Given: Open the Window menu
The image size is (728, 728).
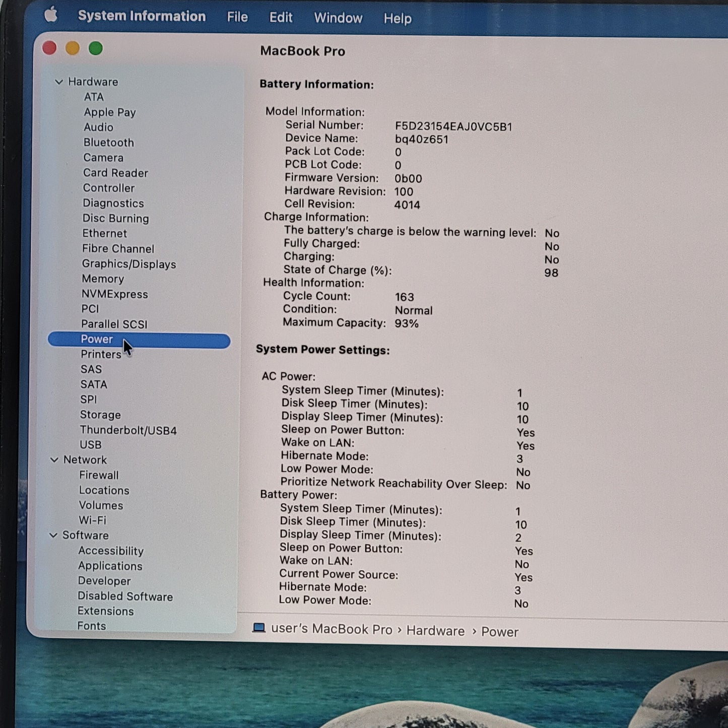Looking at the screenshot, I should pos(338,18).
